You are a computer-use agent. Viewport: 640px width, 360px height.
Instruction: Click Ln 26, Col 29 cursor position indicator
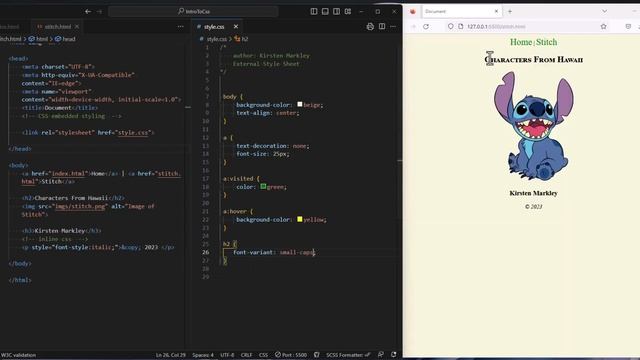click(171, 355)
